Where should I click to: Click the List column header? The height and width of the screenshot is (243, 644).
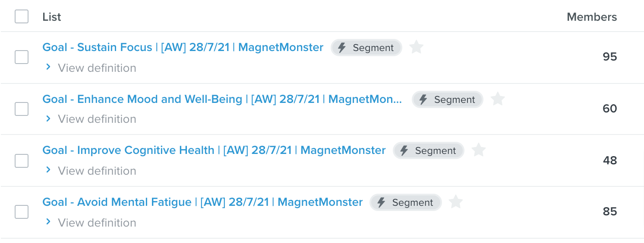click(52, 17)
